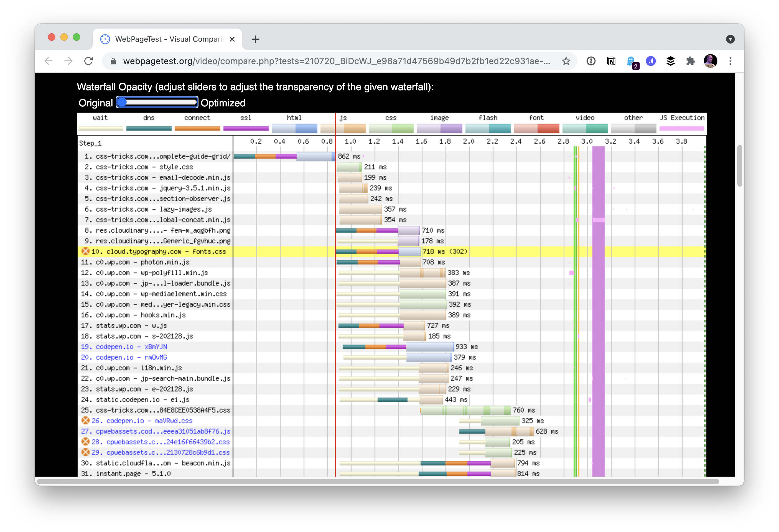The image size is (779, 532).
Task: Open the Extensions puzzle piece menu
Action: click(690, 61)
